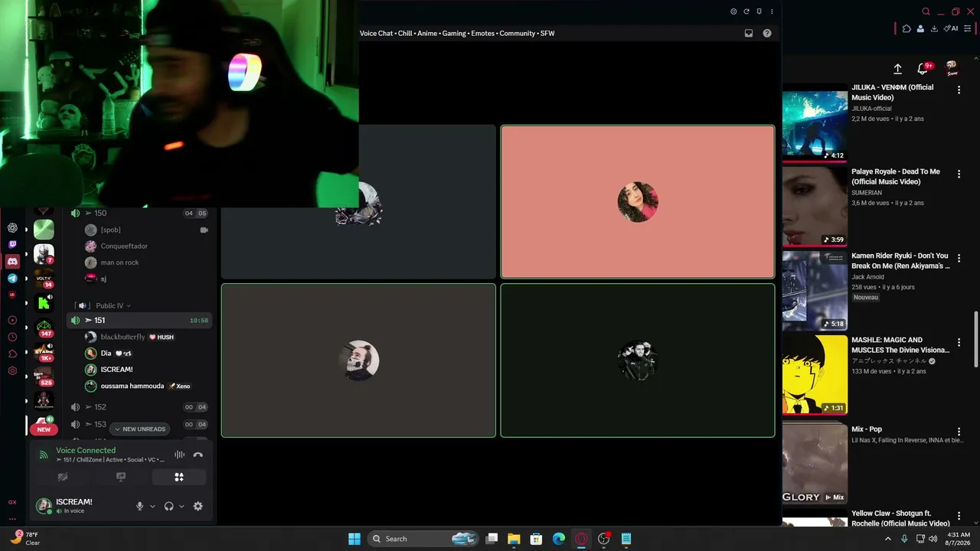Open YouTube notifications bell
Screen dimensions: 980x551
tap(923, 69)
